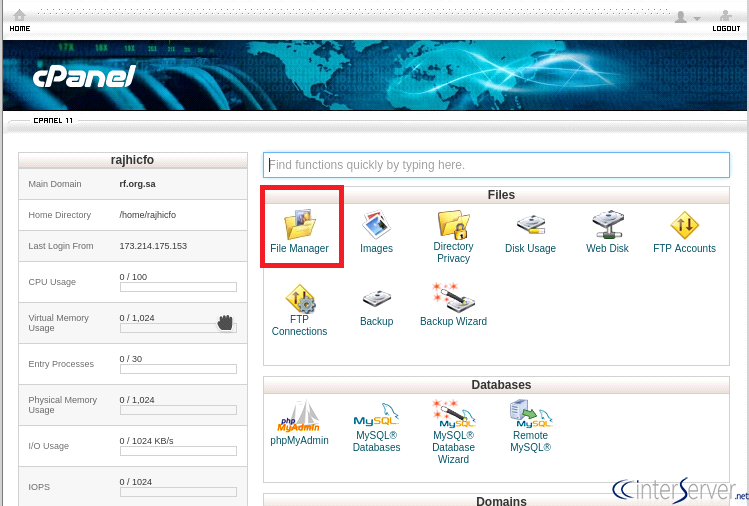Click the Backup Wizard label link
This screenshot has width=749, height=506.
[x=453, y=322]
